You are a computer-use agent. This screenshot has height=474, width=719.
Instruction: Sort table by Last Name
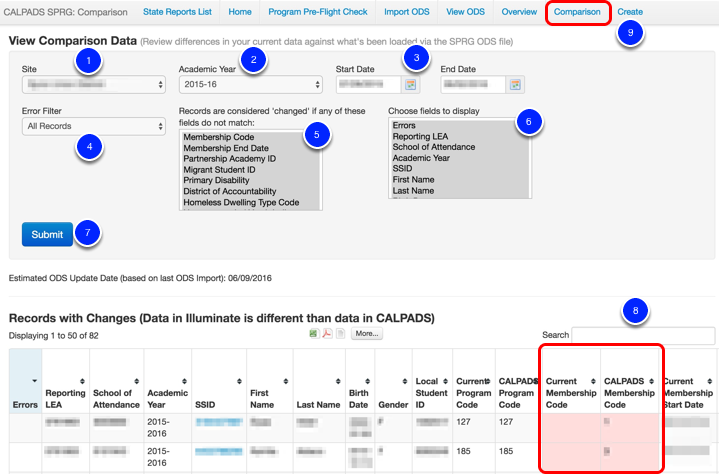click(x=338, y=381)
